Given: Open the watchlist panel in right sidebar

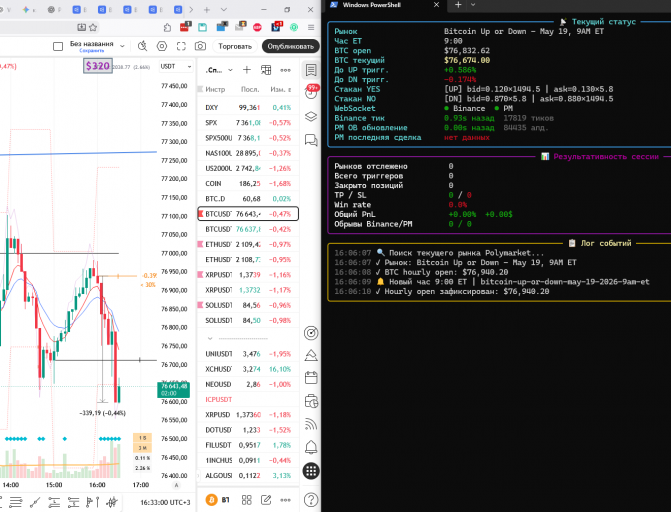Looking at the screenshot, I should (x=311, y=70).
